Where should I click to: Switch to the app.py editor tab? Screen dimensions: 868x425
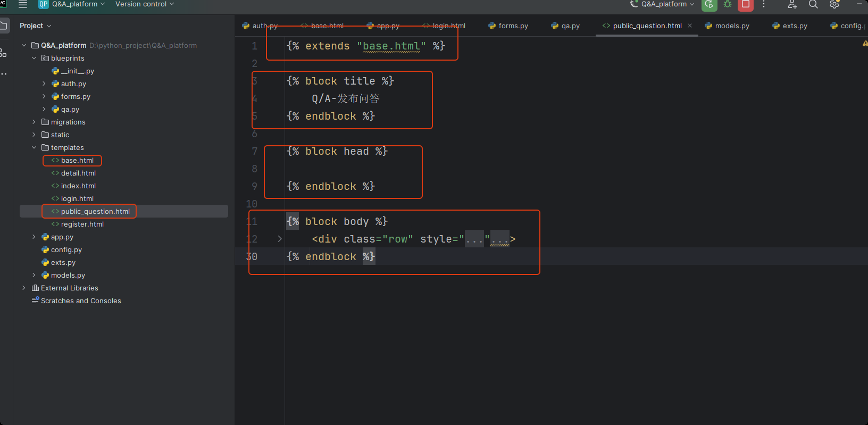tap(383, 26)
